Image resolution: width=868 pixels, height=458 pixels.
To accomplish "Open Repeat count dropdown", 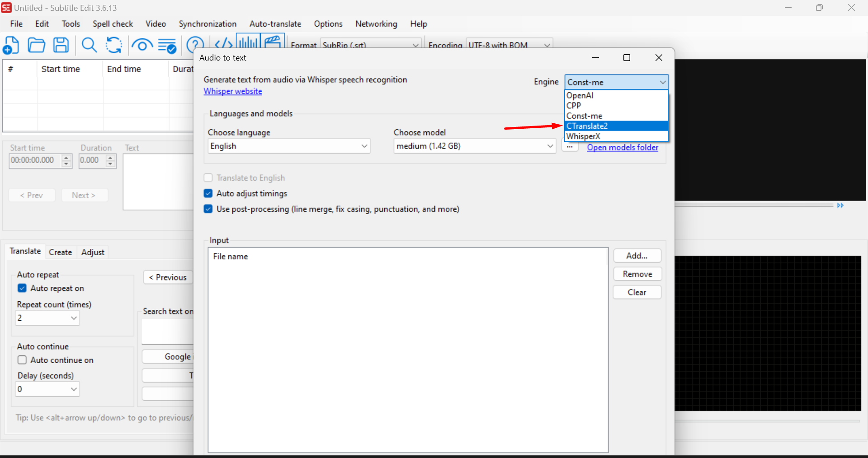I will 47,318.
